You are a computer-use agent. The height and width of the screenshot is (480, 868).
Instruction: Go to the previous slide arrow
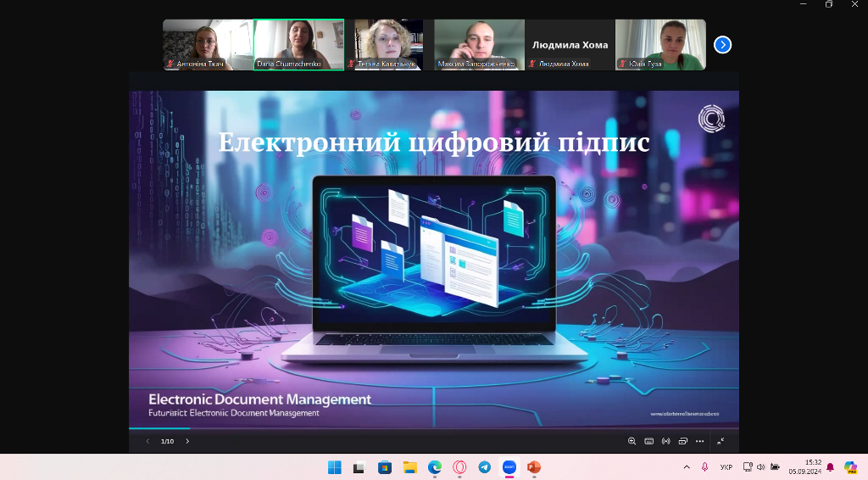coord(147,441)
